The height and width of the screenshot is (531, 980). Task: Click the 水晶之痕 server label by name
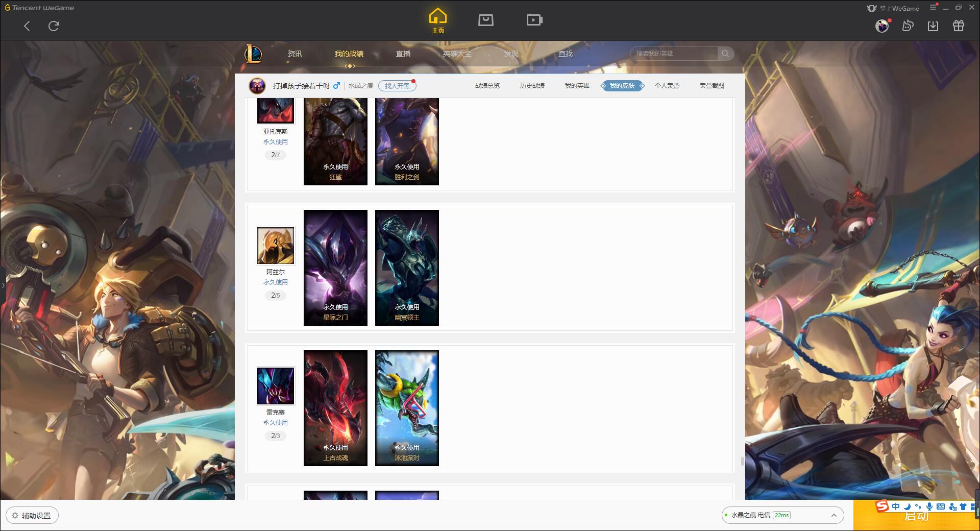pyautogui.click(x=361, y=86)
